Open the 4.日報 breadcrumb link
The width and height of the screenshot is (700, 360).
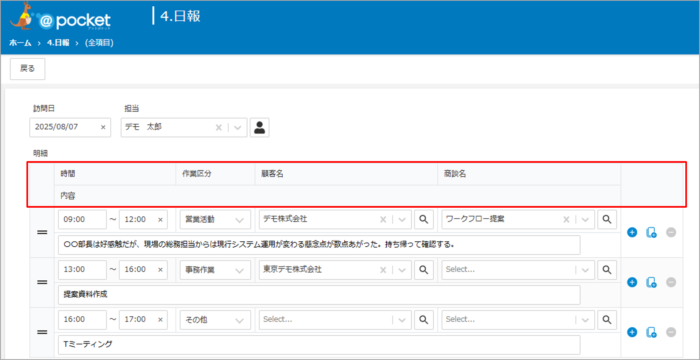(x=58, y=43)
